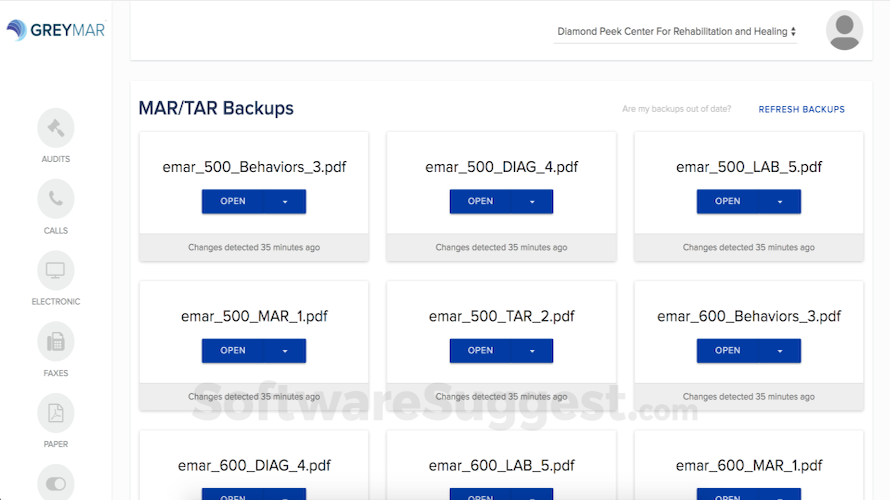Select the Electronic monitor icon
890x500 pixels.
[56, 270]
